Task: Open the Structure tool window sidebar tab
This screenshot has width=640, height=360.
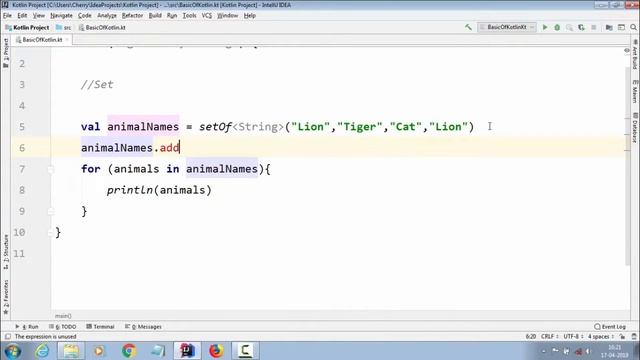Action: click(x=6, y=251)
